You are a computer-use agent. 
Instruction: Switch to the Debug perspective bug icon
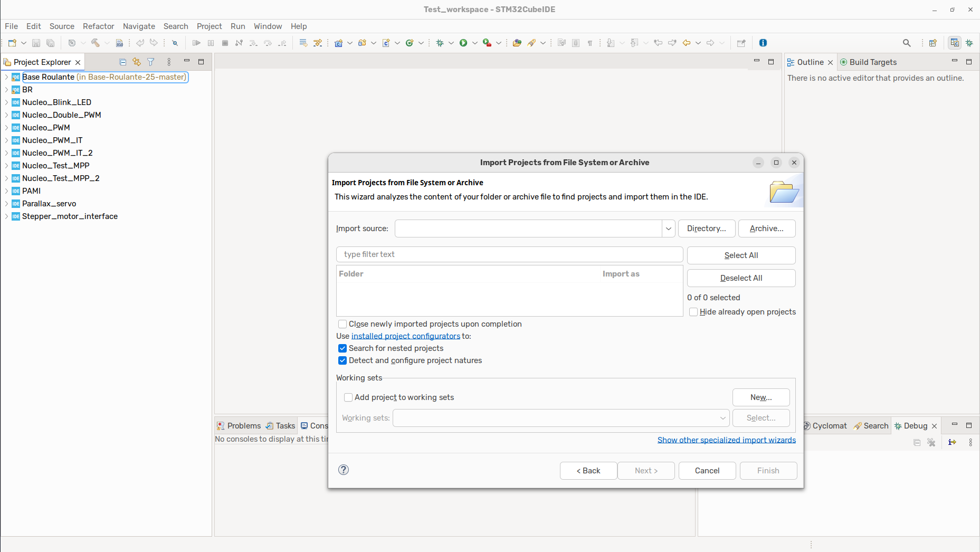coord(969,43)
